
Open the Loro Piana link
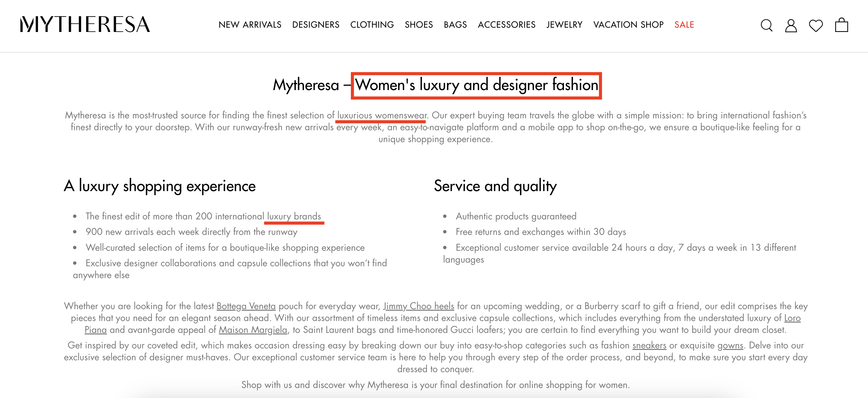(x=792, y=318)
